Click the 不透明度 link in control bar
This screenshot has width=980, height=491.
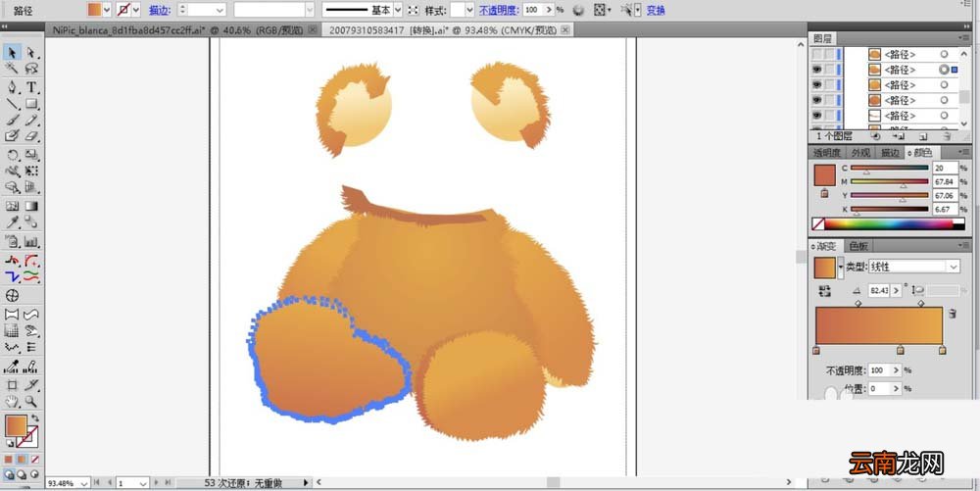tap(499, 10)
